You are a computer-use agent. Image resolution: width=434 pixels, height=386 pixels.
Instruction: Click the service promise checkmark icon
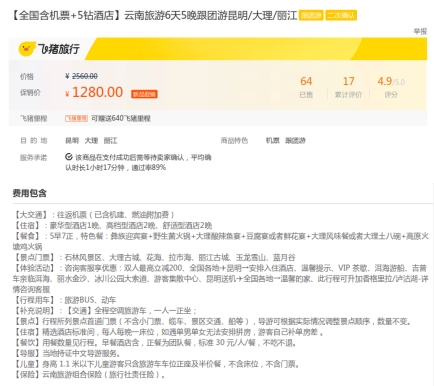tap(69, 157)
